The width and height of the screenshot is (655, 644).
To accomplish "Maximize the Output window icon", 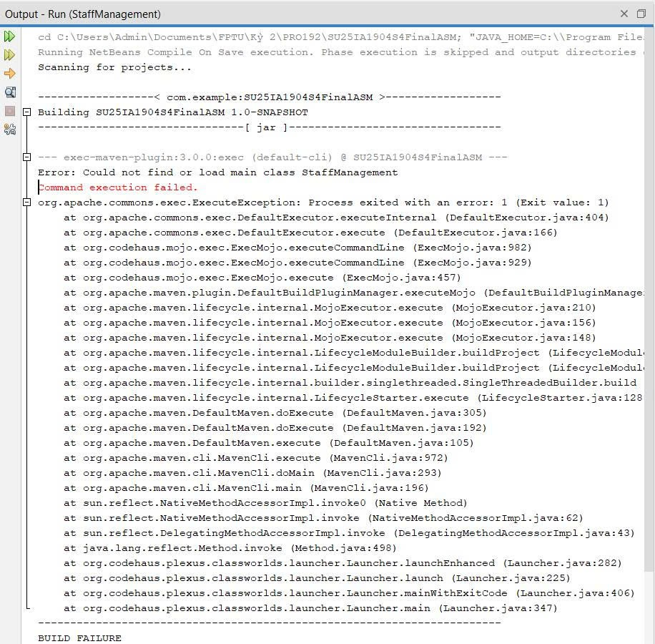I will click(x=641, y=14).
